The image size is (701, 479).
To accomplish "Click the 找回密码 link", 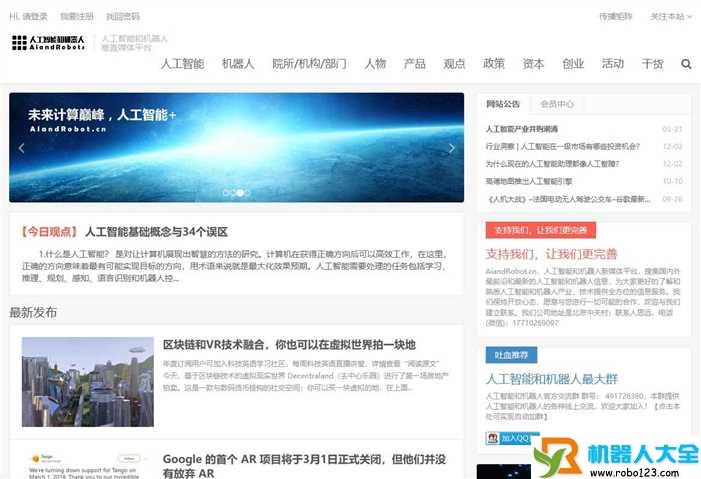I will pyautogui.click(x=123, y=17).
